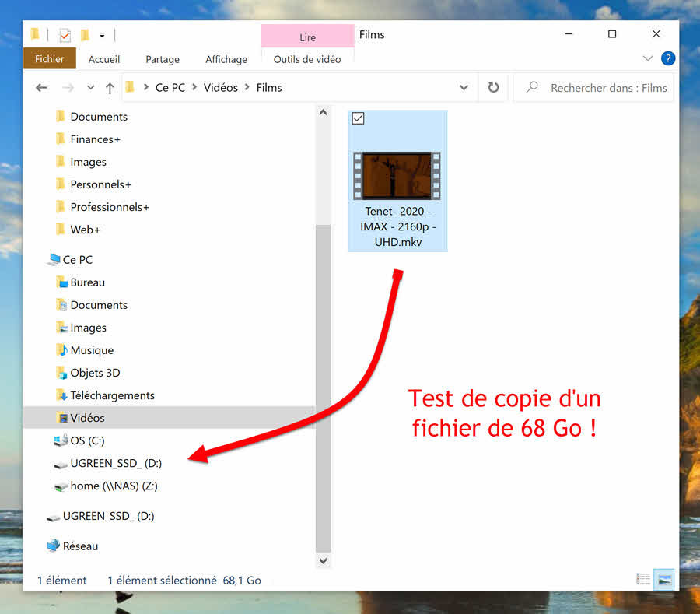The width and height of the screenshot is (700, 614).
Task: Click the folder icon in address bar
Action: 131,87
